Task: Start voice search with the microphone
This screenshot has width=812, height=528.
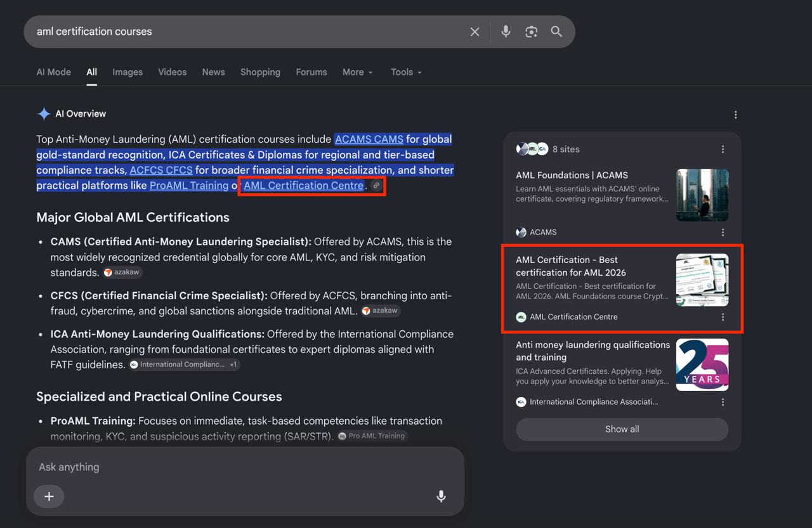Action: (x=506, y=32)
